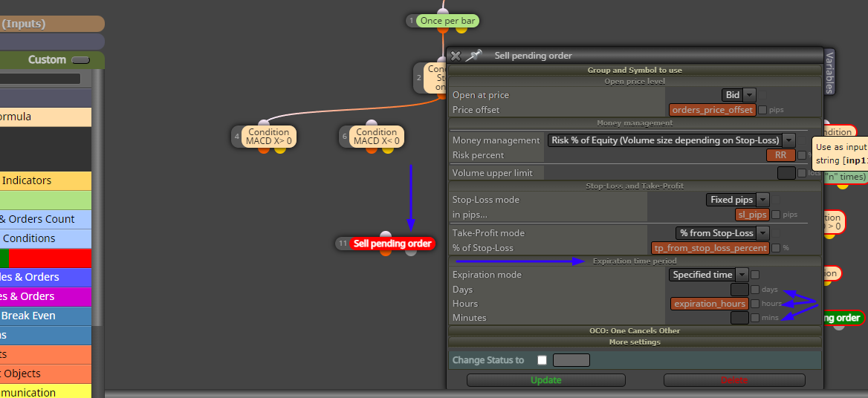Screen dimensions: 868x398
Task: Toggle the Custom sidebar section pill switch
Action: (81, 59)
